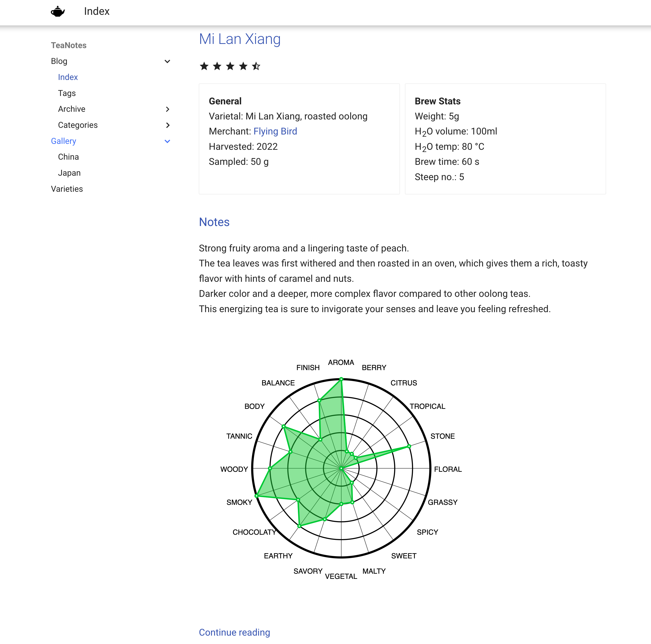The image size is (651, 644).
Task: Click the AROMA data point on radar chart
Action: pyautogui.click(x=341, y=379)
